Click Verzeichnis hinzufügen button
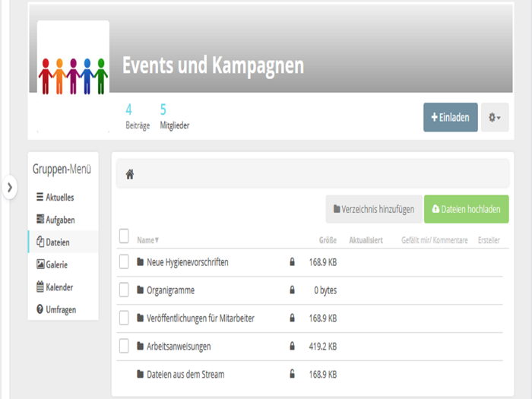The height and width of the screenshot is (399, 532). pos(373,209)
